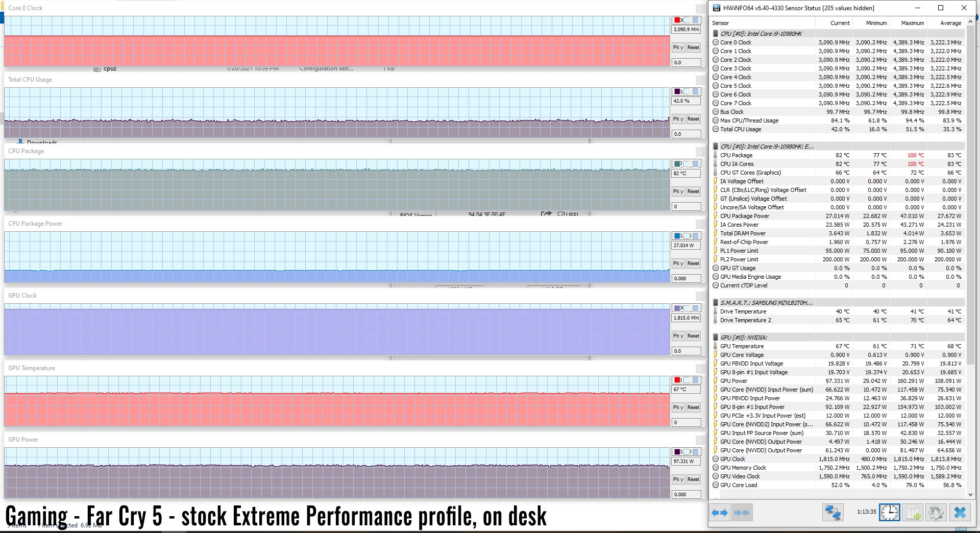Collapse the CPU [#0]: Intel Core i9-10980HK group
Image resolution: width=980 pixels, height=533 pixels.
point(716,34)
